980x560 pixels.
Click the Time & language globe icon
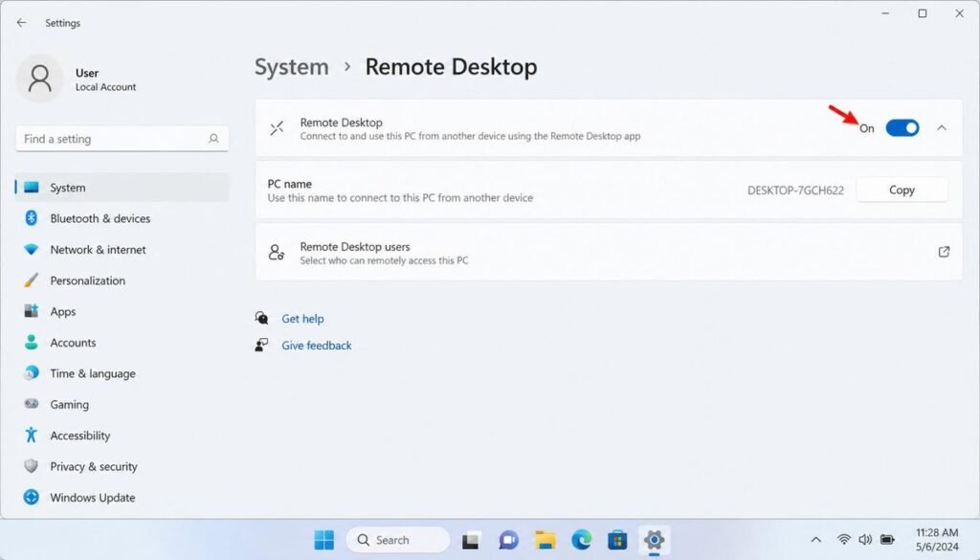(x=32, y=373)
